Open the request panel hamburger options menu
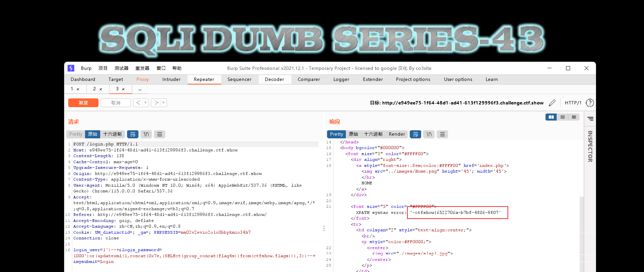This screenshot has height=272, width=644. click(x=160, y=134)
